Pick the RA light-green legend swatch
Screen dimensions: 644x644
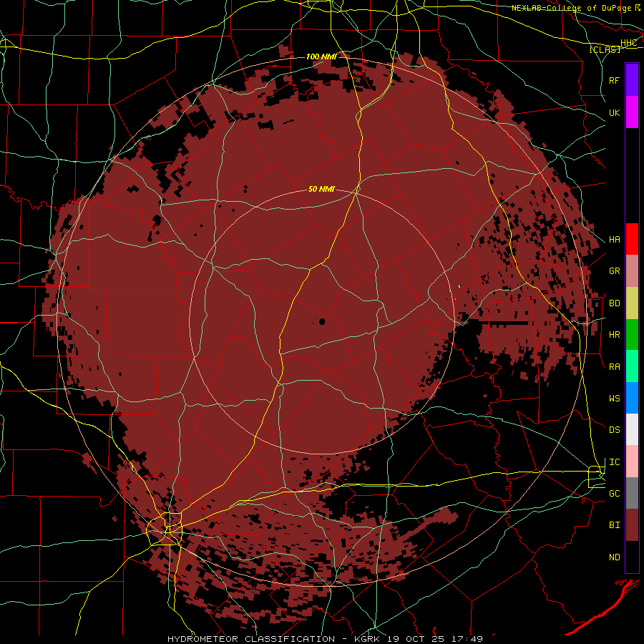(x=632, y=366)
